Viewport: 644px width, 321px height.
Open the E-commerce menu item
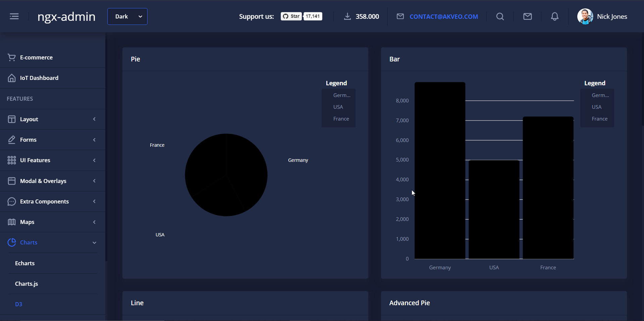click(53, 57)
